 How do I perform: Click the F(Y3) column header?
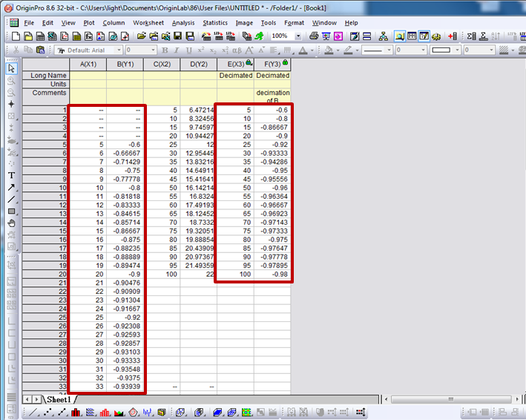[272, 64]
